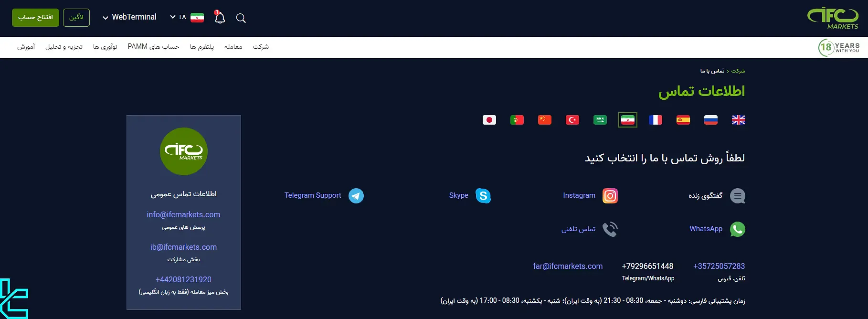Viewport: 868px width, 319px height.
Task: Click the info@ifcmarkets.com email
Action: click(184, 214)
